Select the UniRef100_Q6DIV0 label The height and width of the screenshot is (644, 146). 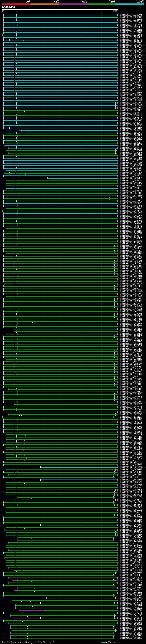131,82
